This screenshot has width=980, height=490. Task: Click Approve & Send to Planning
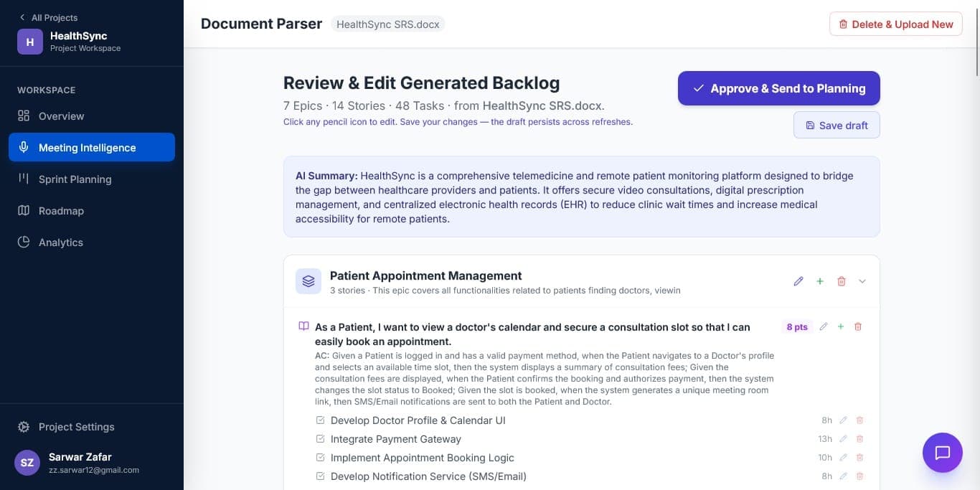click(x=779, y=88)
